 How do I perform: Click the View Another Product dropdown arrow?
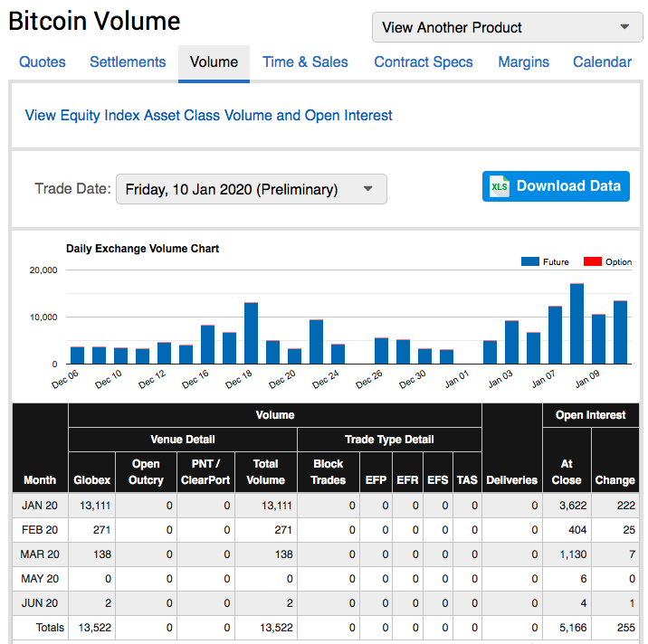[624, 27]
